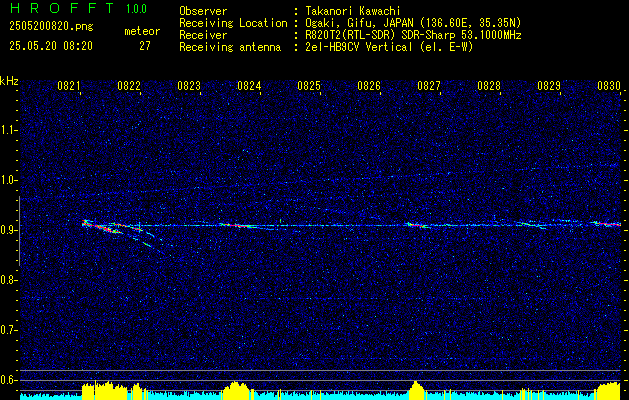This screenshot has width=629, height=400.
Task: Click the 0827 time marker
Action: pos(429,86)
